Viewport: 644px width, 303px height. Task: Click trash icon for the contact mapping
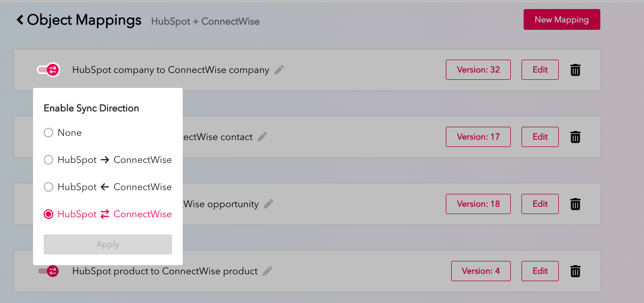pyautogui.click(x=575, y=137)
